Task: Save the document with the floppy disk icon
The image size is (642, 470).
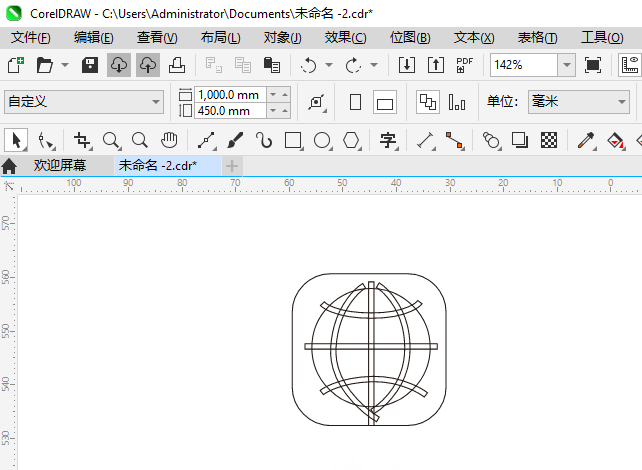Action: pos(90,65)
